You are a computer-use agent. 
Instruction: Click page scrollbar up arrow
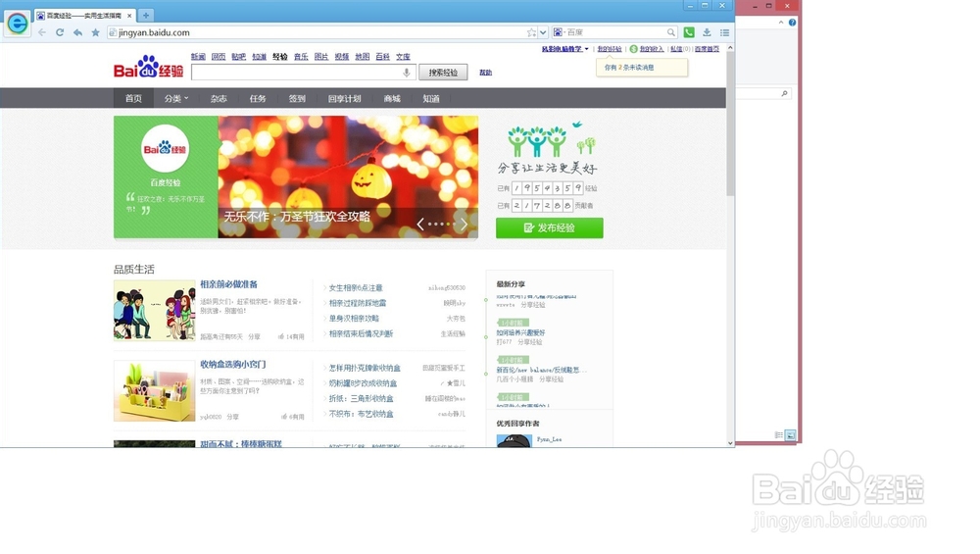730,47
